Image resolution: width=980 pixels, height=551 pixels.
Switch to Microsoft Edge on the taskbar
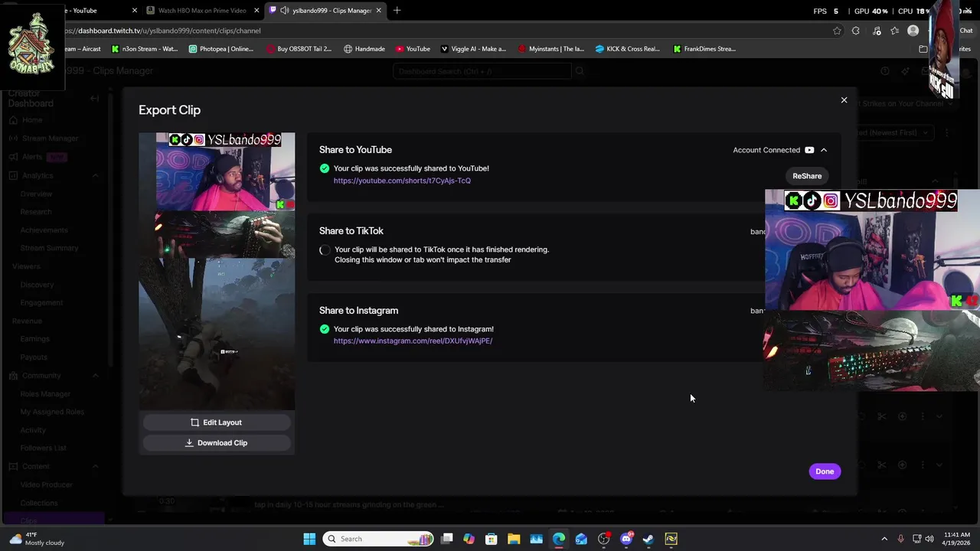click(559, 539)
